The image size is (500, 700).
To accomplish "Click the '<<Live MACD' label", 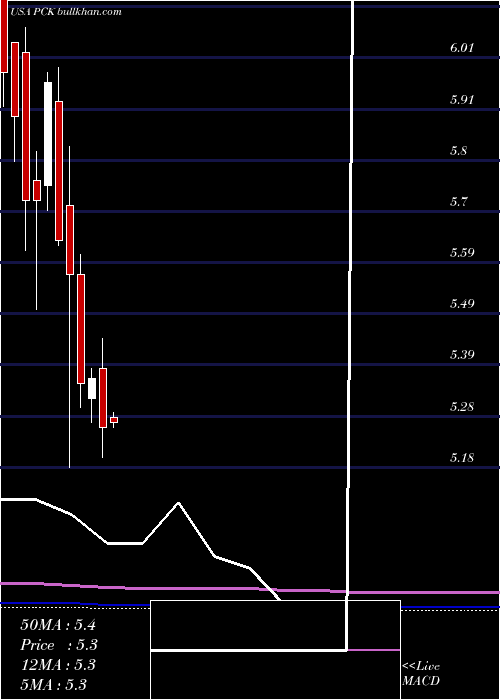I will [x=421, y=674].
